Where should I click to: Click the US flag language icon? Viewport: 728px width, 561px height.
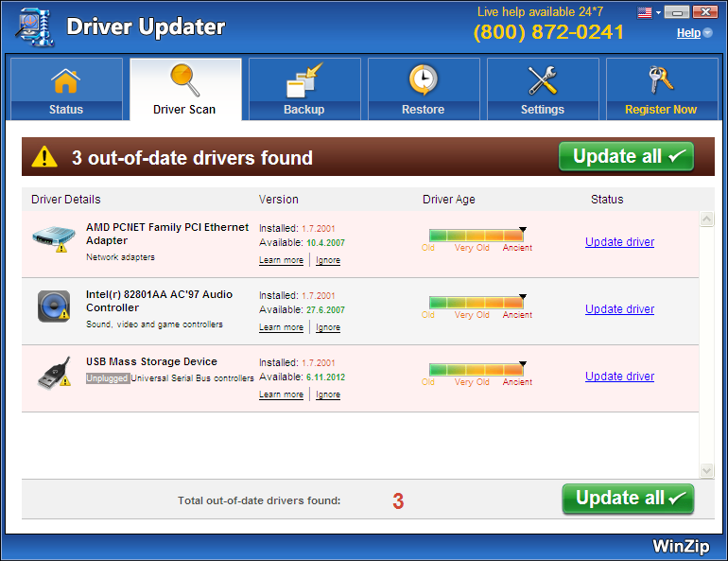(x=645, y=12)
